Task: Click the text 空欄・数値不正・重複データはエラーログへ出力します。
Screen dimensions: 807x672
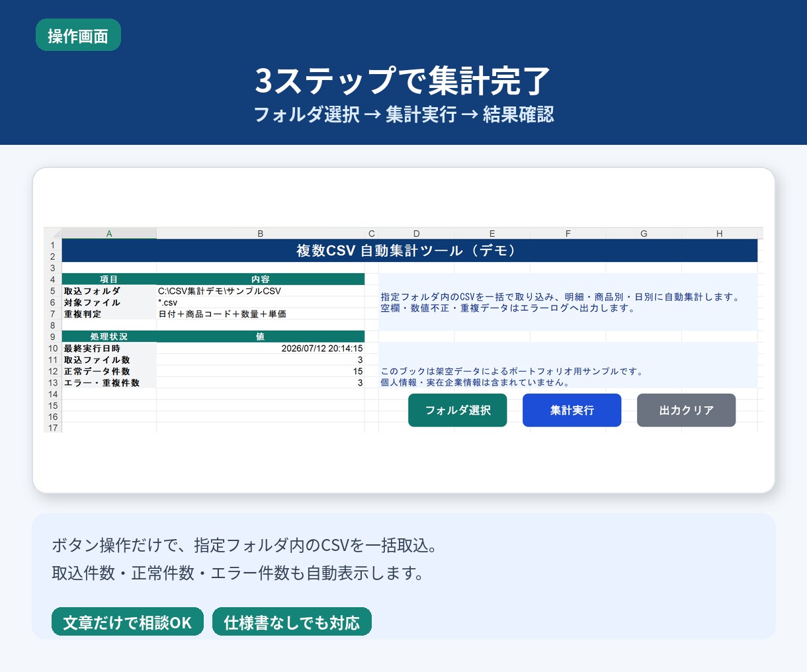Action: (x=508, y=308)
